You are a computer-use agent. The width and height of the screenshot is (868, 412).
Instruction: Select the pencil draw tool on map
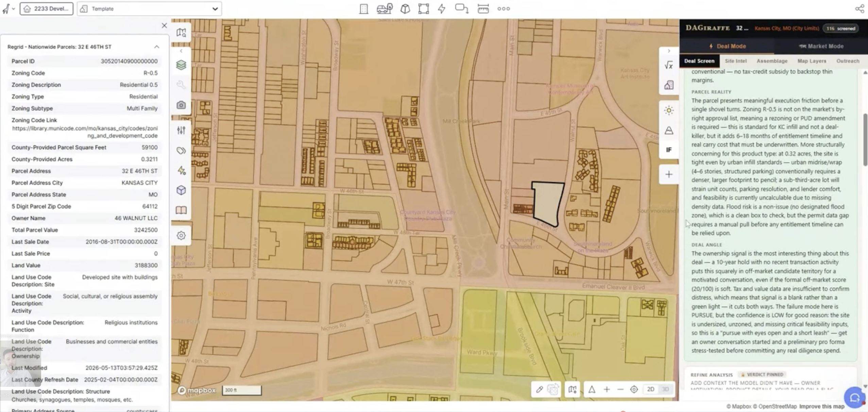click(540, 390)
